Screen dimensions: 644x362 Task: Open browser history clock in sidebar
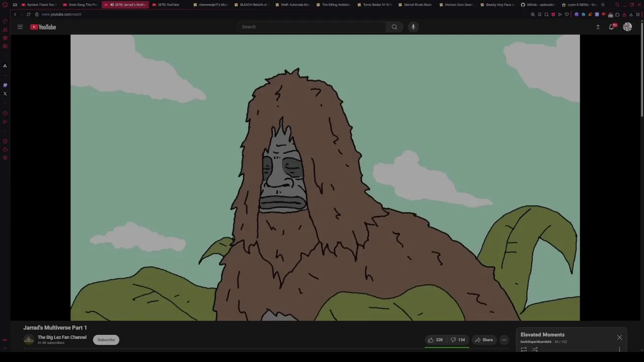tap(5, 141)
